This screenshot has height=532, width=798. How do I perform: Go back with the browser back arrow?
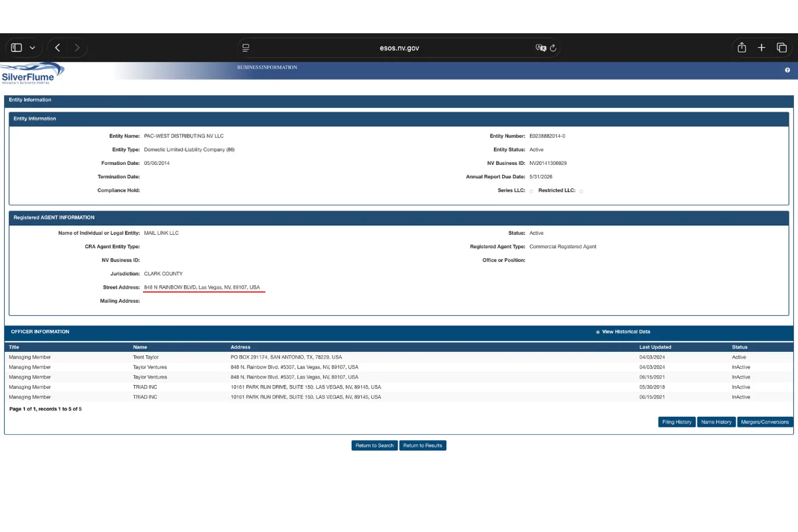tap(58, 48)
